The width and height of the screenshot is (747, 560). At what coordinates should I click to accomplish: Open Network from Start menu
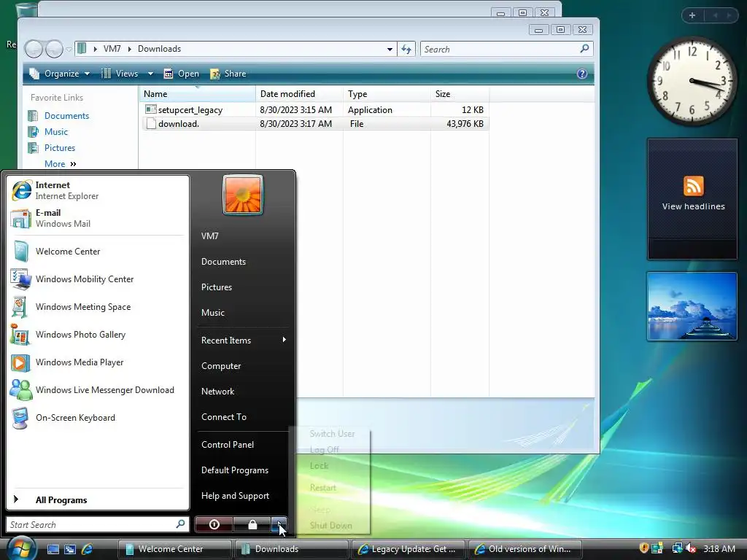(x=243, y=392)
